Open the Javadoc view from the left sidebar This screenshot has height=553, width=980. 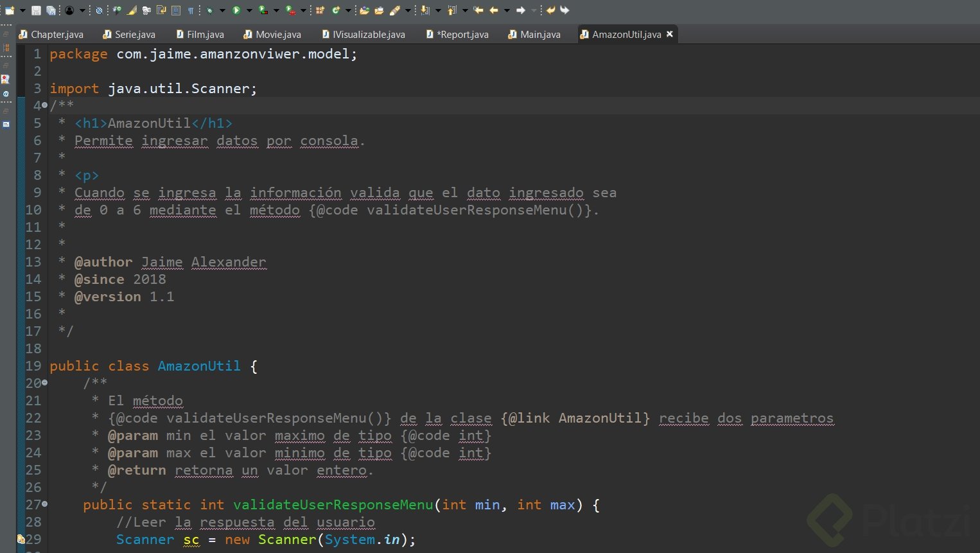pyautogui.click(x=6, y=94)
